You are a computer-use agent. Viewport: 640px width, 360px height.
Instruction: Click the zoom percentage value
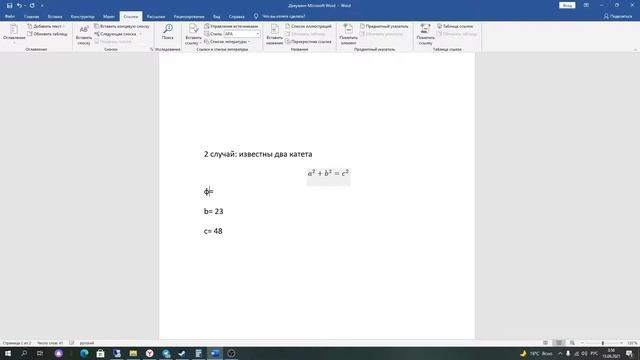click(x=632, y=343)
